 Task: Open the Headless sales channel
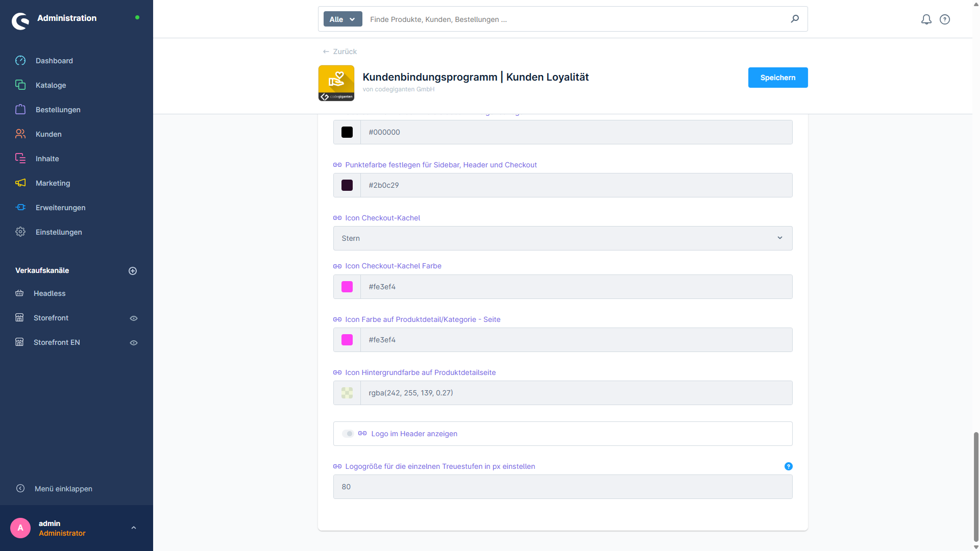(50, 293)
